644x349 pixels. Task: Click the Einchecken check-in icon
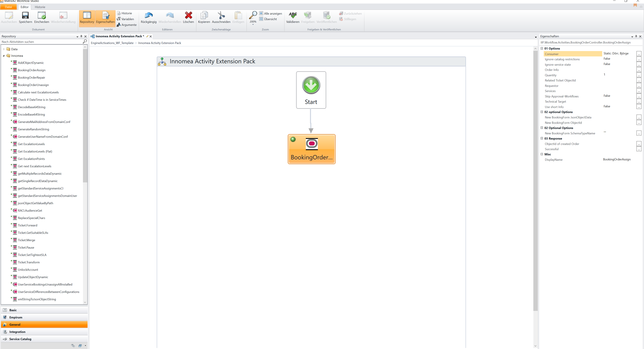[41, 16]
